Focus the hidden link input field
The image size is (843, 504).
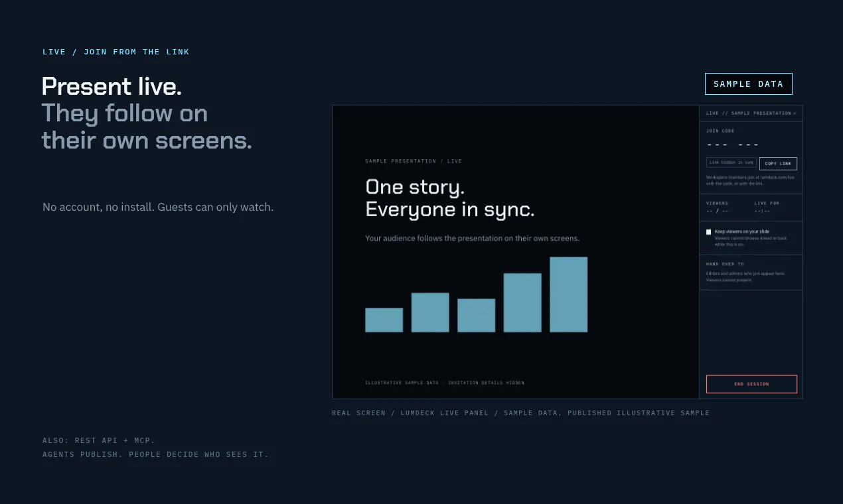[731, 162]
